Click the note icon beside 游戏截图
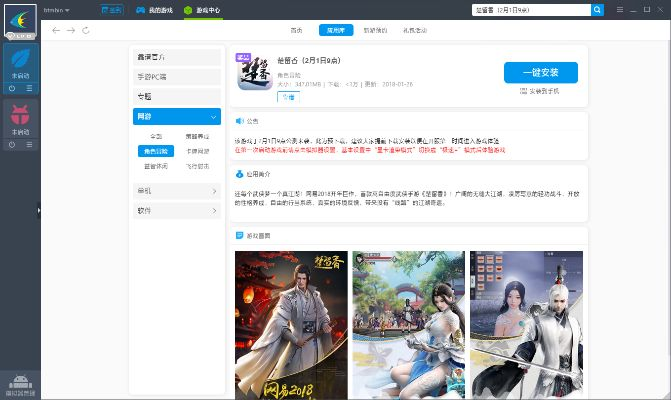Viewport: 671px width, 400px height. coord(239,235)
